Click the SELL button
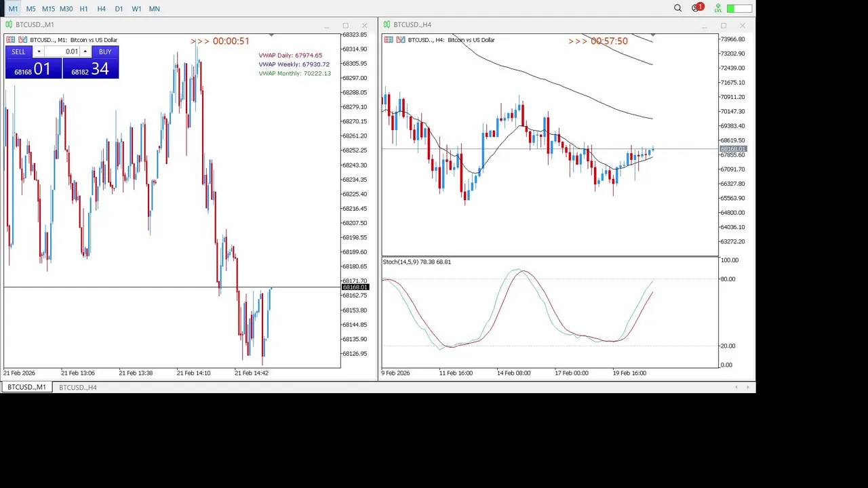Image resolution: width=868 pixels, height=488 pixels. coord(18,52)
